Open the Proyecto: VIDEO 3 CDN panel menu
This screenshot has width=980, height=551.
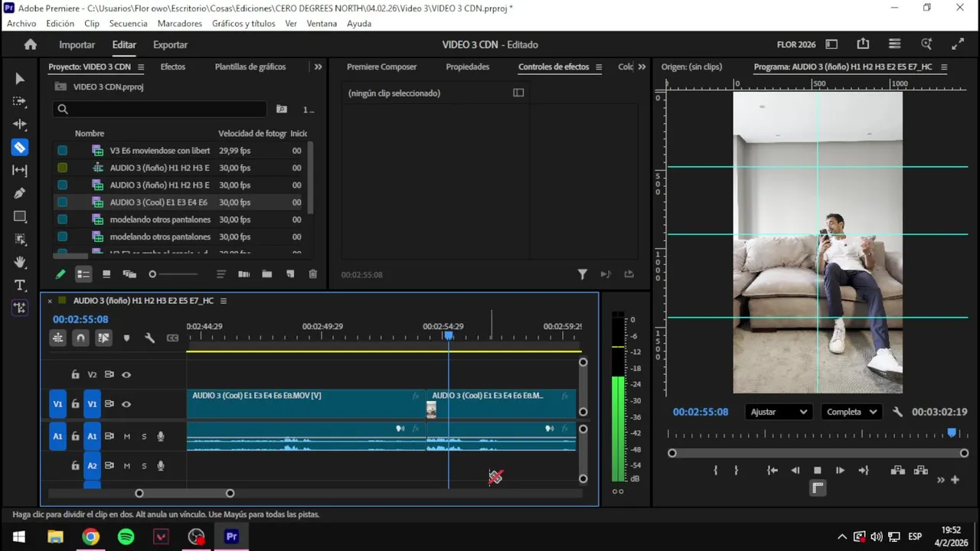click(x=141, y=67)
